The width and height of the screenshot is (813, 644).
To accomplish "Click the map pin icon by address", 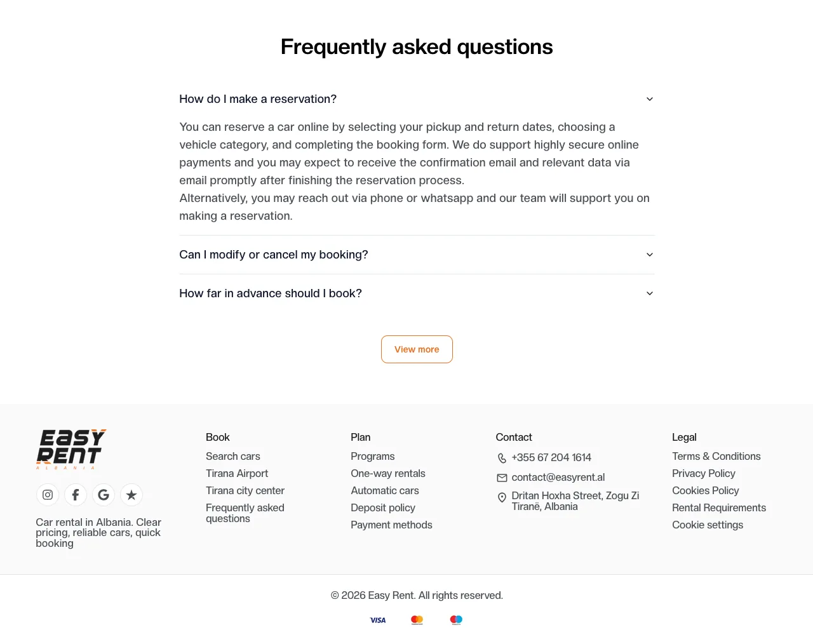I will [x=502, y=498].
